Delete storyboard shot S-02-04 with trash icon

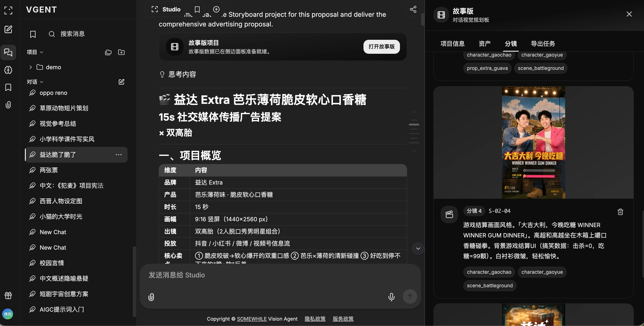click(x=620, y=212)
